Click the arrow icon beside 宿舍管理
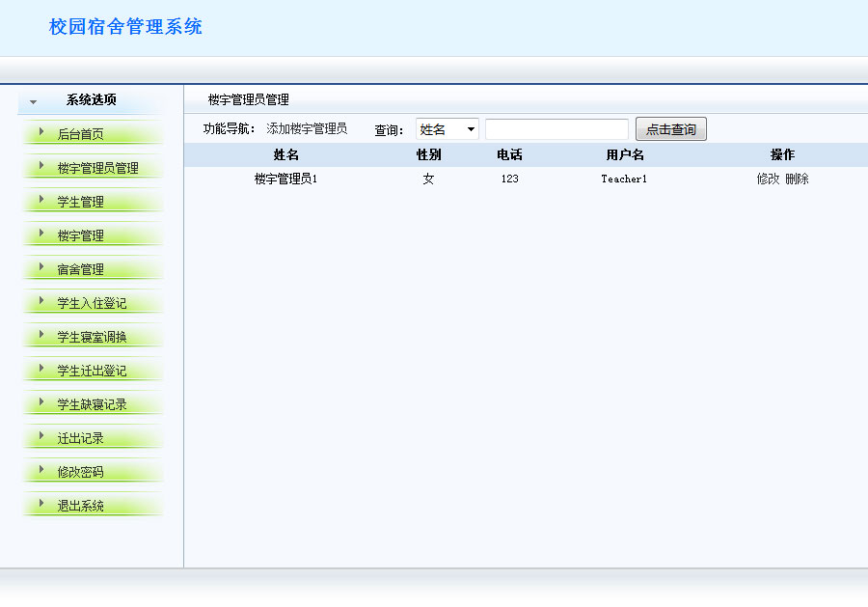 (40, 268)
